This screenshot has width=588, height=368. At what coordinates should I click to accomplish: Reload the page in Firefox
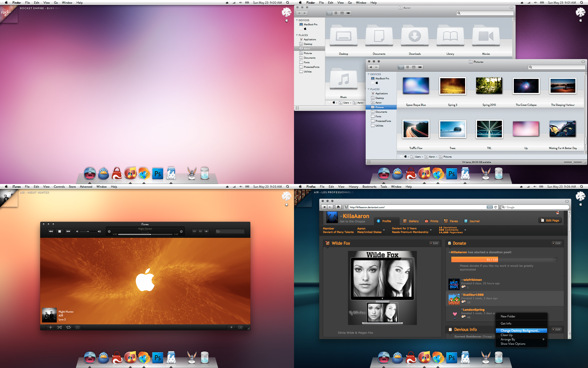(495, 207)
